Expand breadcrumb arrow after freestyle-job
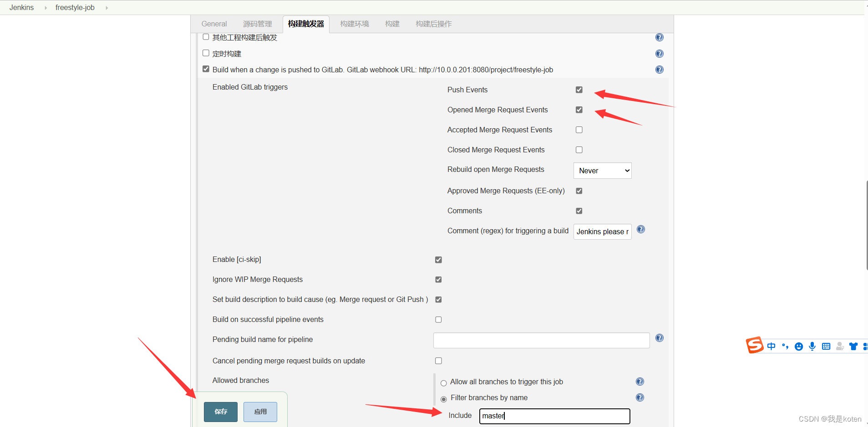Viewport: 868px width, 427px height. pyautogui.click(x=107, y=8)
